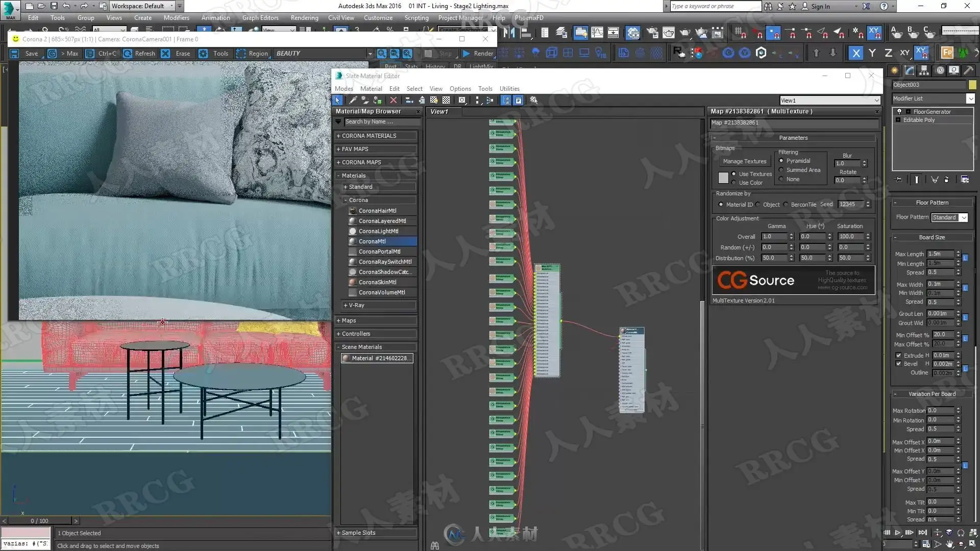Click the Use Color gray swatch

pyautogui.click(x=723, y=178)
